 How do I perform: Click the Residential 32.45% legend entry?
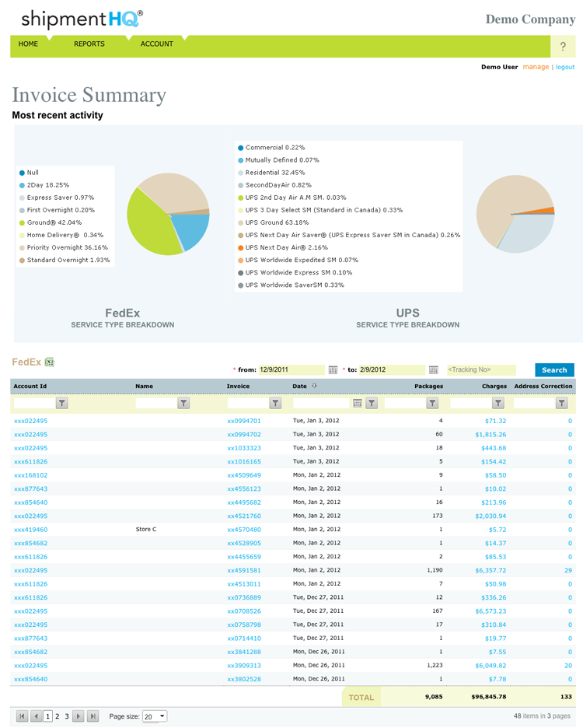coord(271,173)
